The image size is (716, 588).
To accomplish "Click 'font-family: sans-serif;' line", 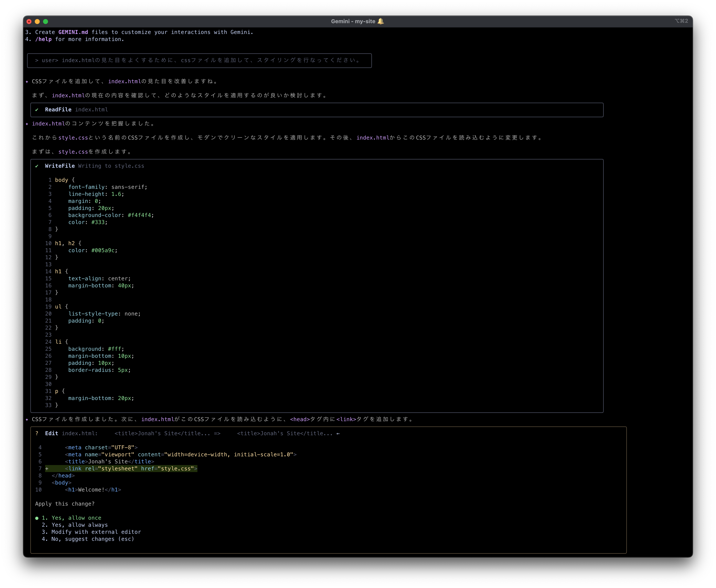I will point(108,187).
